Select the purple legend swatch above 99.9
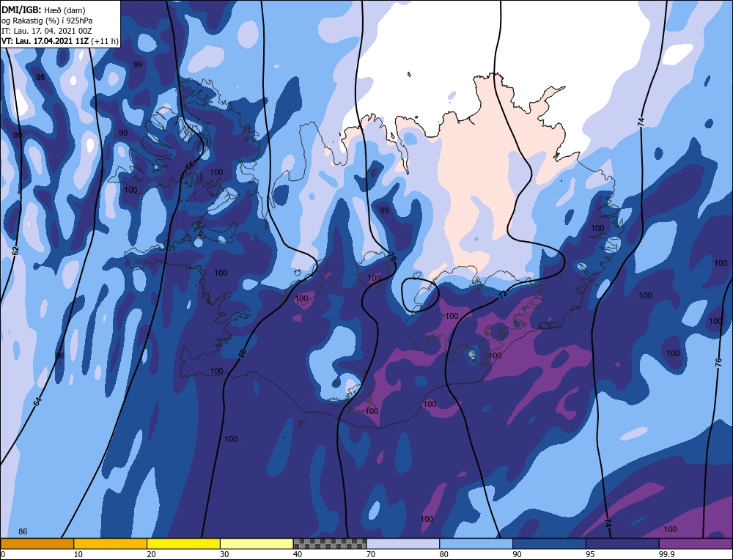Viewport: 733px width, 560px height. [696, 544]
